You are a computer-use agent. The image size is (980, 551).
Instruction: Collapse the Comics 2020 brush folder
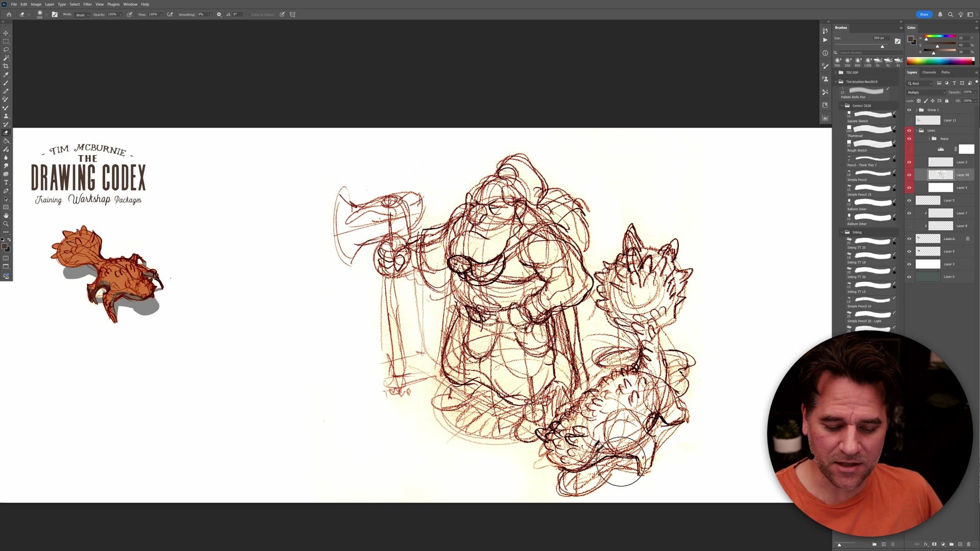(x=842, y=106)
